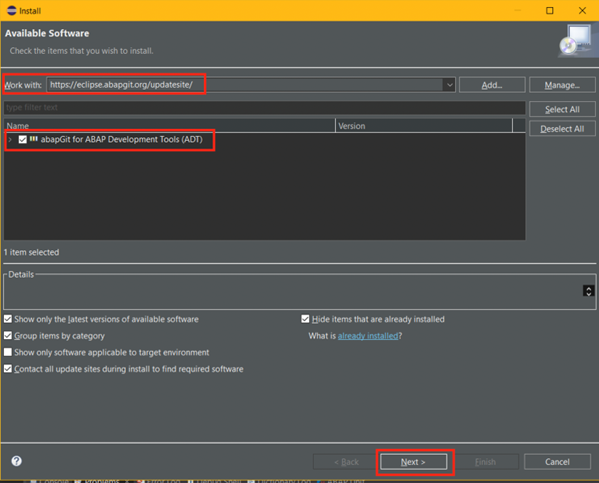The image size is (599, 483).
Task: Close the Install dialog
Action: pyautogui.click(x=582, y=11)
